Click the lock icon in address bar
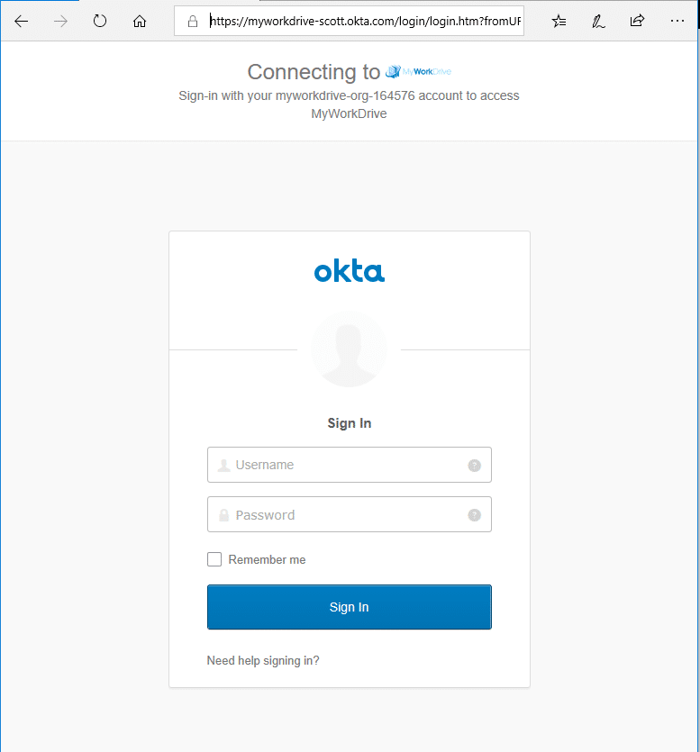Viewport: 700px width, 752px height. coord(192,21)
